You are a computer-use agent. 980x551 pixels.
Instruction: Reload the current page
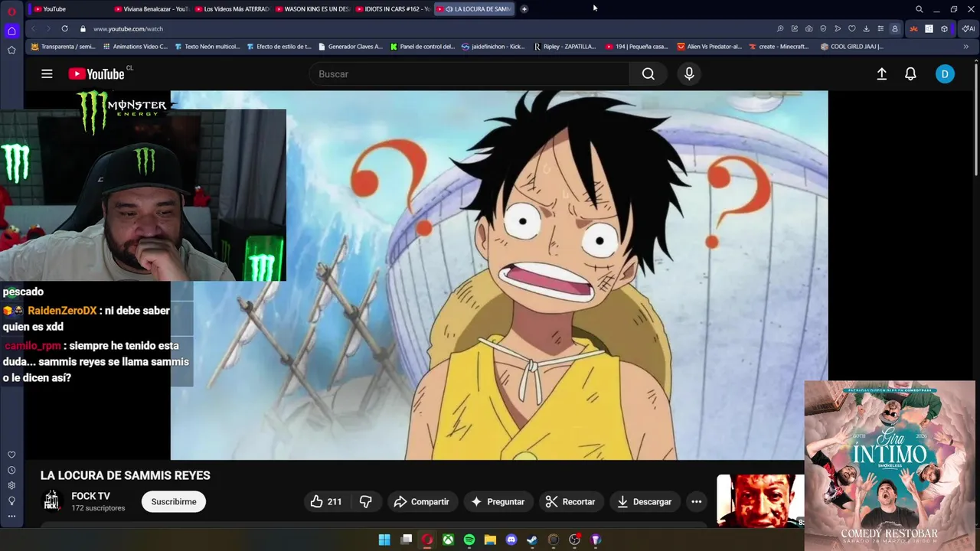click(x=64, y=28)
